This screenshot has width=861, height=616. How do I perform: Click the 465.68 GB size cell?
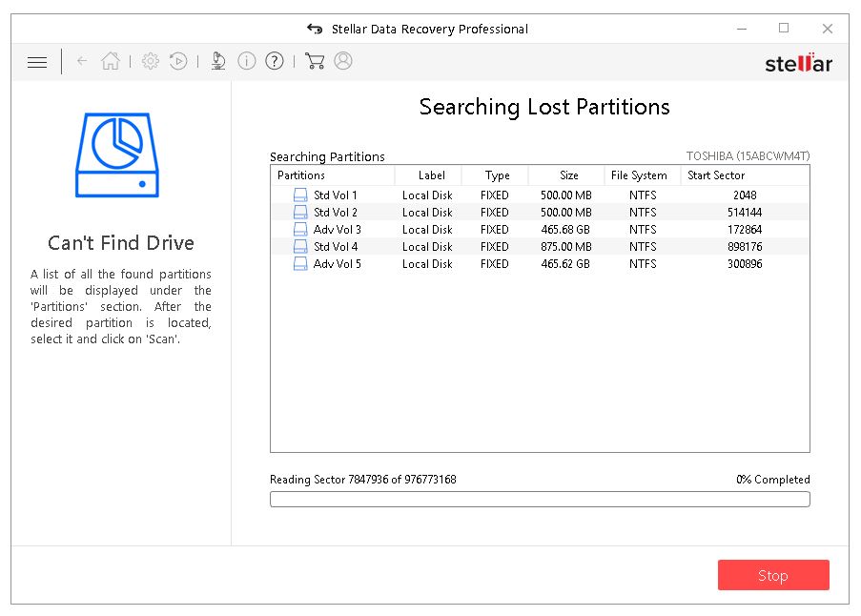pyautogui.click(x=565, y=229)
